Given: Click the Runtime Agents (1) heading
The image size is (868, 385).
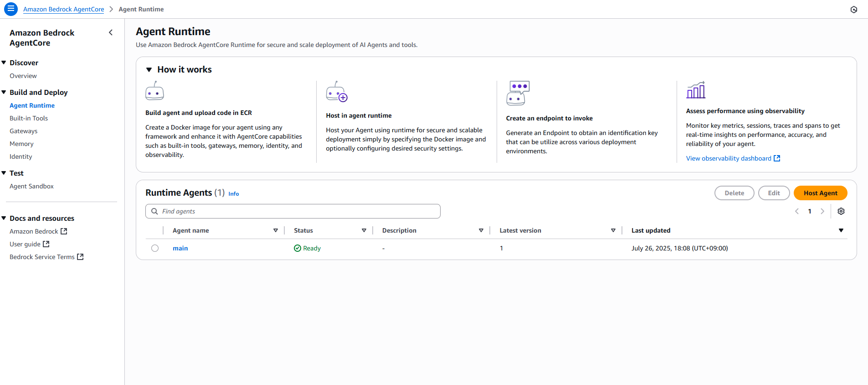Looking at the screenshot, I should pos(185,192).
